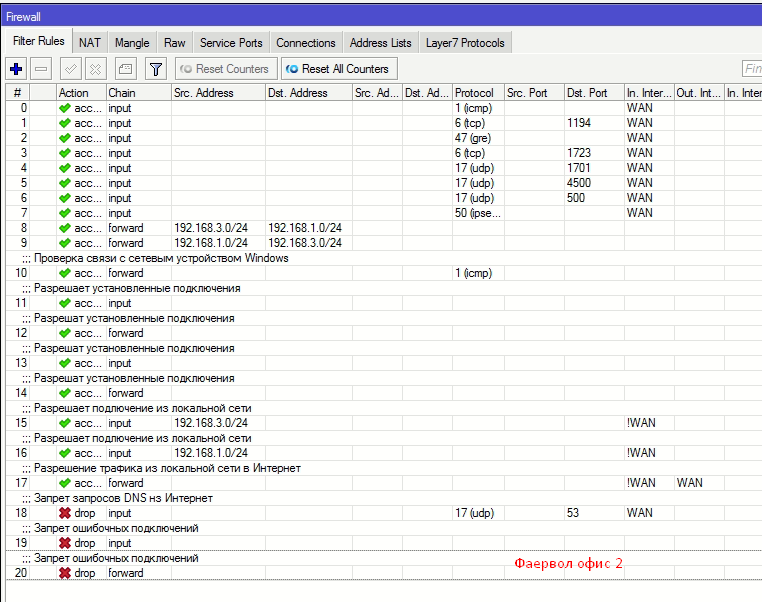Click the Reset Counters button
The image size is (762, 602).
coord(226,69)
